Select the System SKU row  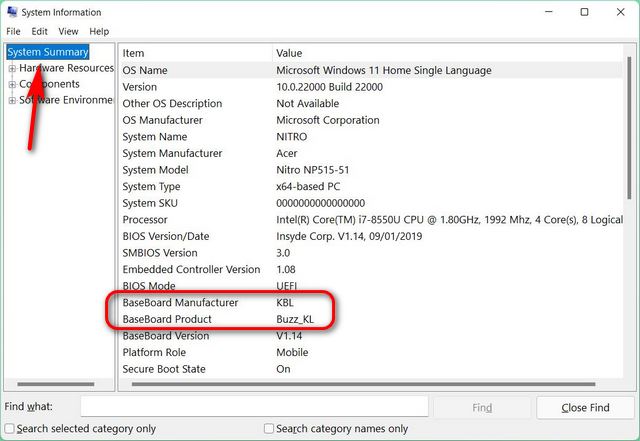[371, 203]
